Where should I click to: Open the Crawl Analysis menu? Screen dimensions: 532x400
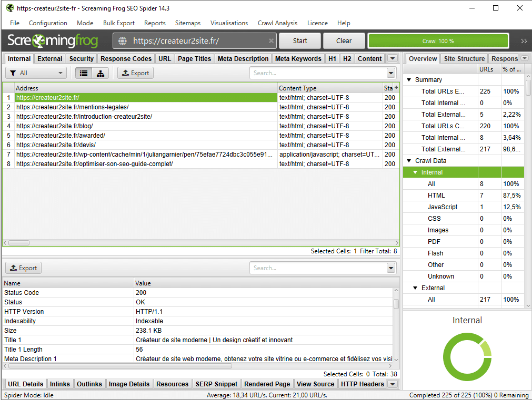pos(277,23)
